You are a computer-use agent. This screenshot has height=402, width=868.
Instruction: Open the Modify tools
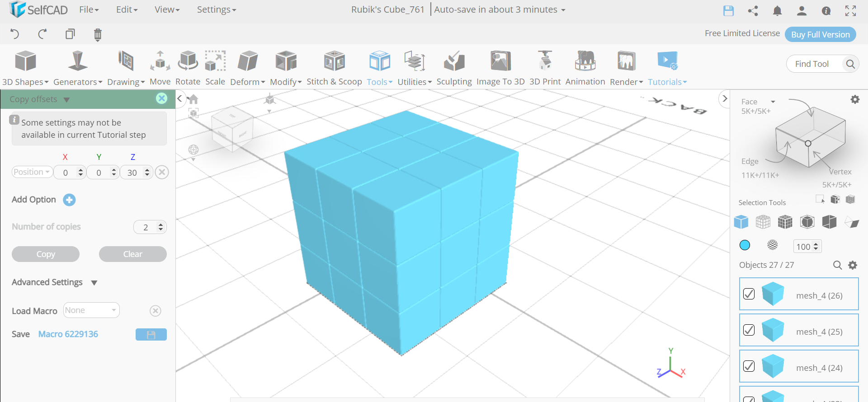[x=286, y=69]
